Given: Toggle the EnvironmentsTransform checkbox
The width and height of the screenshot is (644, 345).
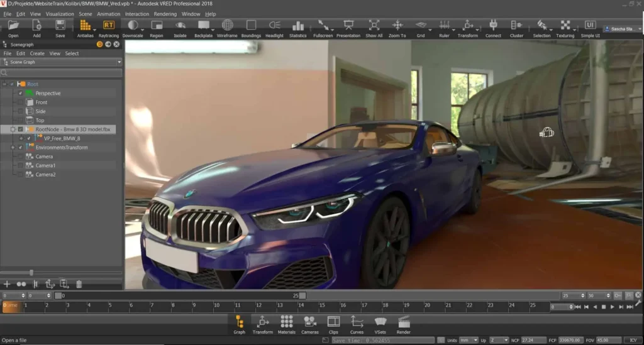Looking at the screenshot, I should (x=20, y=147).
